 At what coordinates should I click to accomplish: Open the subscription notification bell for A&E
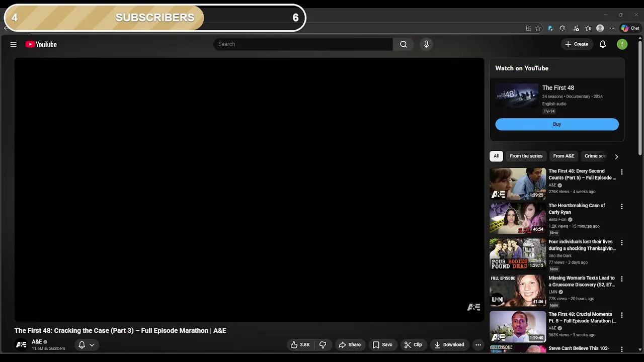point(82,345)
